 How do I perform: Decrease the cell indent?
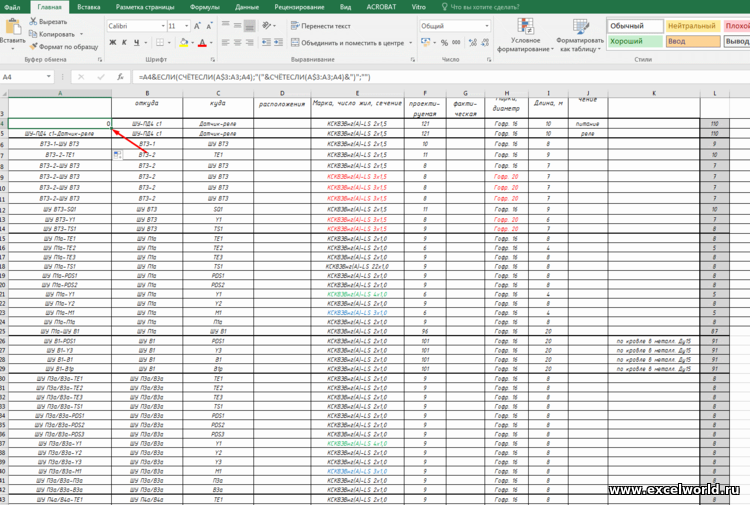(x=267, y=43)
